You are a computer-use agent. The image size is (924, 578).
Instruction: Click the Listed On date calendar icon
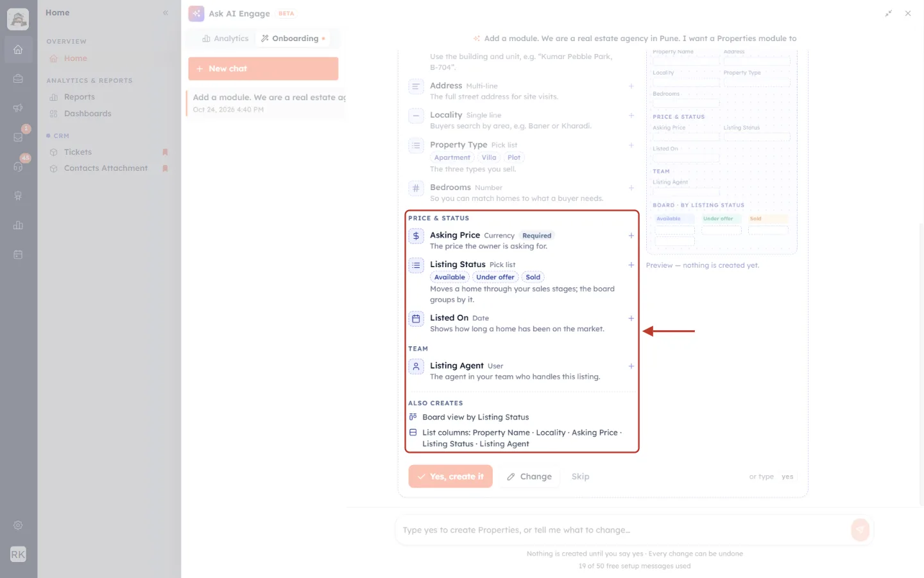pos(416,319)
